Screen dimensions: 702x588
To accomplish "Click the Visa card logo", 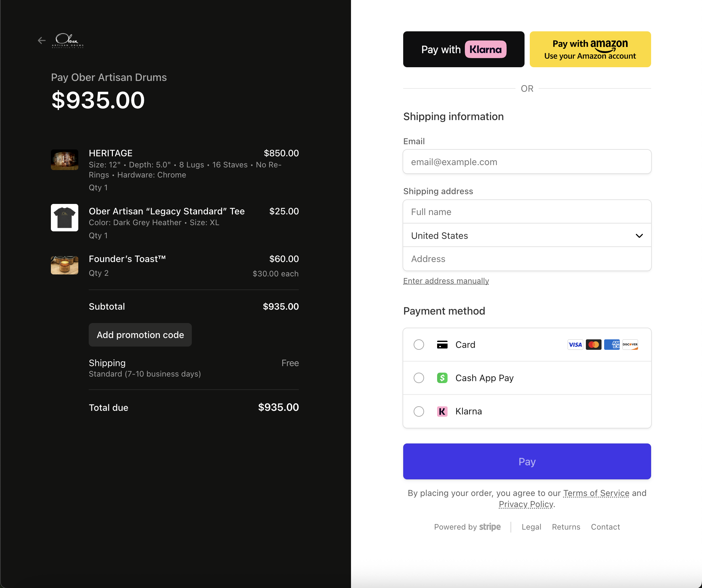I will (575, 345).
